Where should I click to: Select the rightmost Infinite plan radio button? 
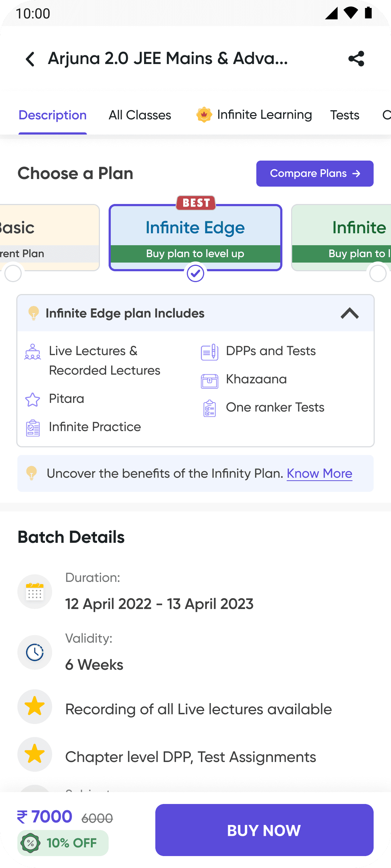coord(378,273)
